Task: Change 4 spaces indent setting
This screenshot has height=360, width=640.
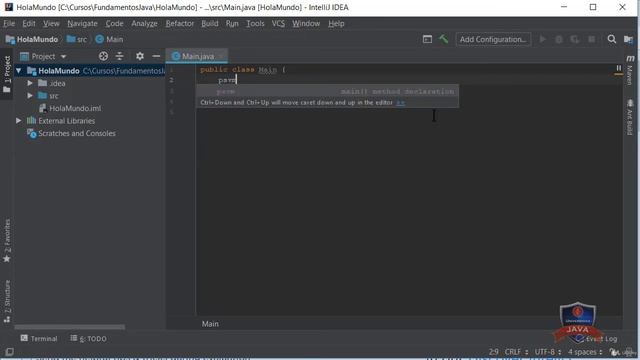Action: (x=585, y=352)
